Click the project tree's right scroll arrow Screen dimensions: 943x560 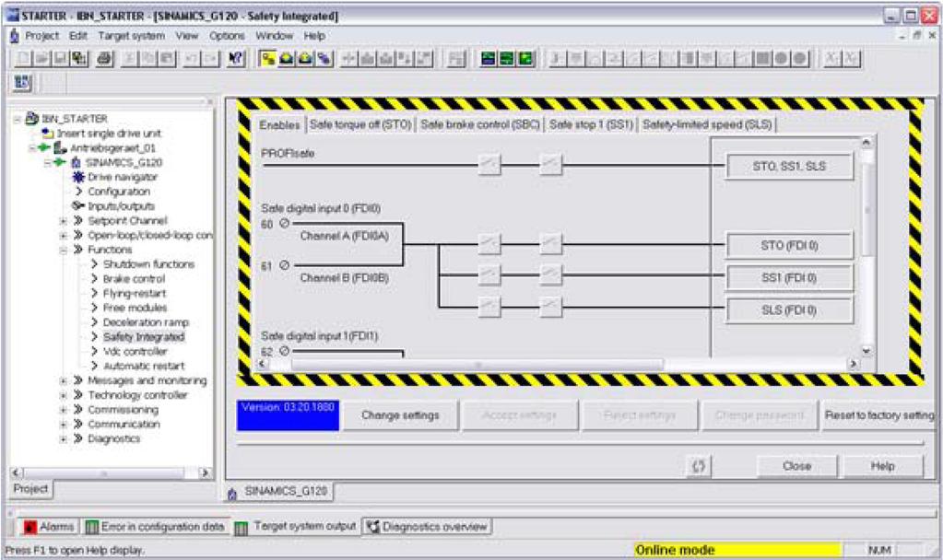[205, 472]
